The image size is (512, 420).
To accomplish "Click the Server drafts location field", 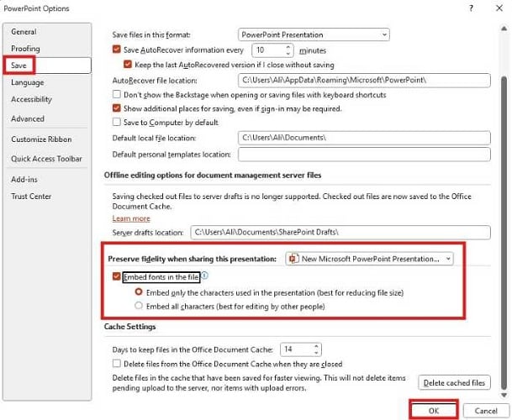I will point(340,233).
